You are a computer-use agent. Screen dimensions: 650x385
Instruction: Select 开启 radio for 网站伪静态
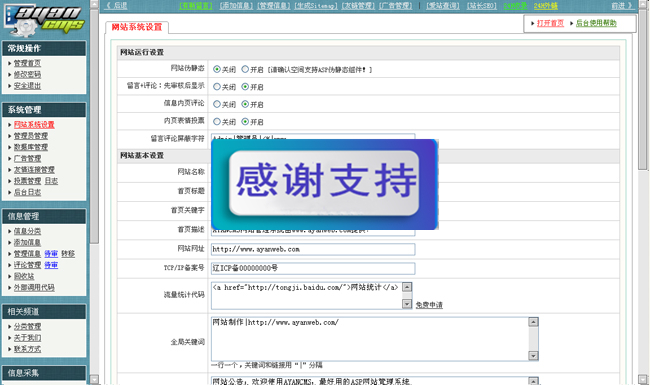245,69
